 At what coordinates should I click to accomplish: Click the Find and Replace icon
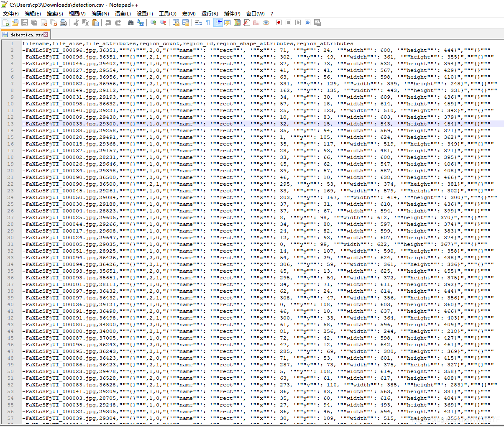pos(141,23)
